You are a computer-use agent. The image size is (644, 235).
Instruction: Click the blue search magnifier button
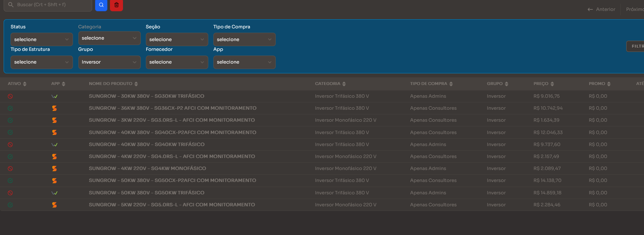(x=101, y=5)
